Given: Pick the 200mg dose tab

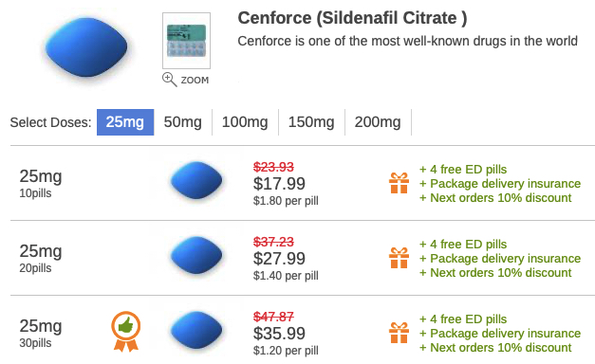Looking at the screenshot, I should 378,122.
